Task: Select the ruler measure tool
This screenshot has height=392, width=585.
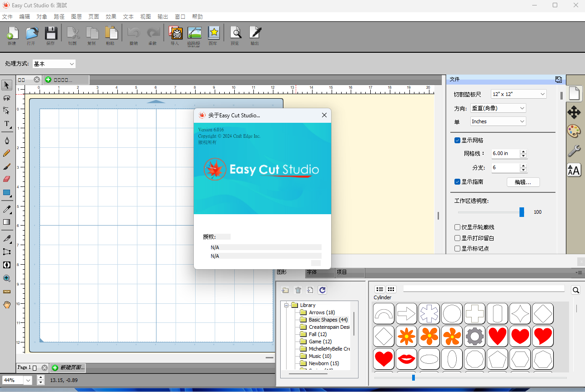Action: (7, 291)
